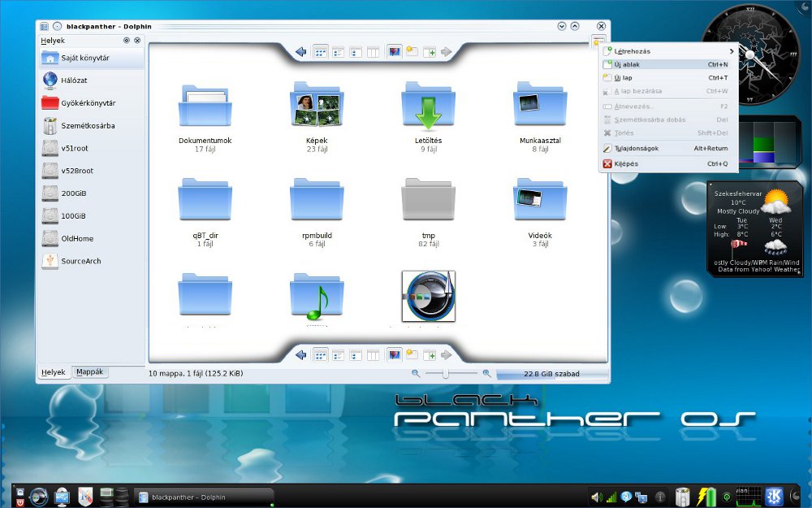This screenshot has width=812, height=508.
Task: Open the KDE application launcher icon
Action: (775, 496)
